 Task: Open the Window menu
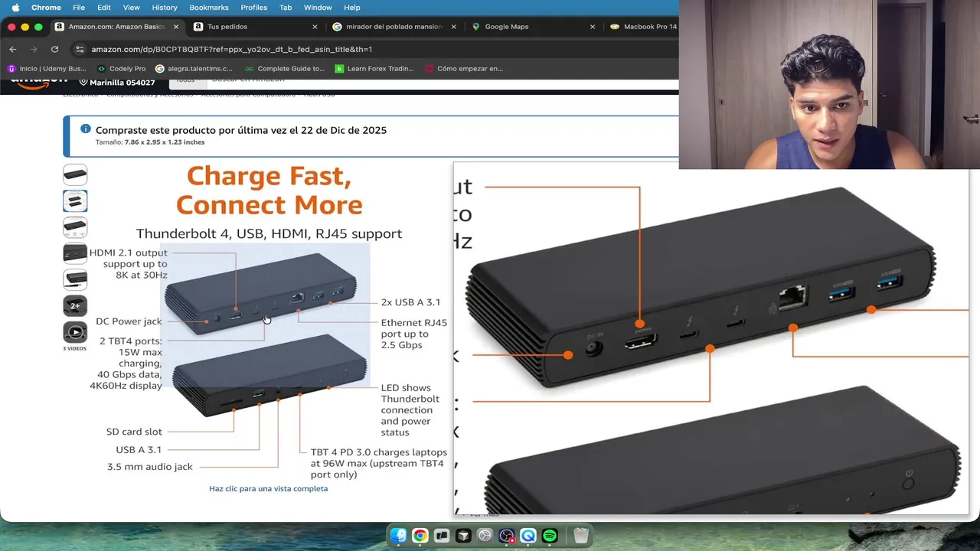coord(318,8)
